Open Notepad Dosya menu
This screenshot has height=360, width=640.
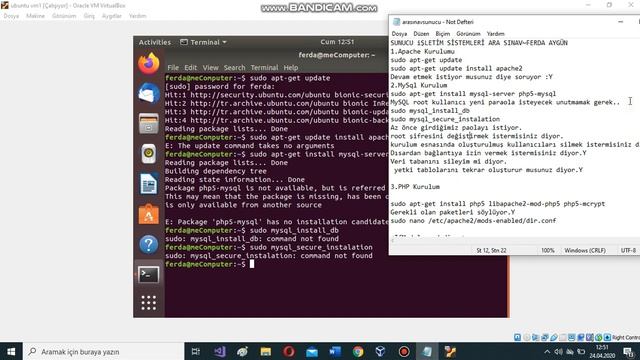point(399,33)
